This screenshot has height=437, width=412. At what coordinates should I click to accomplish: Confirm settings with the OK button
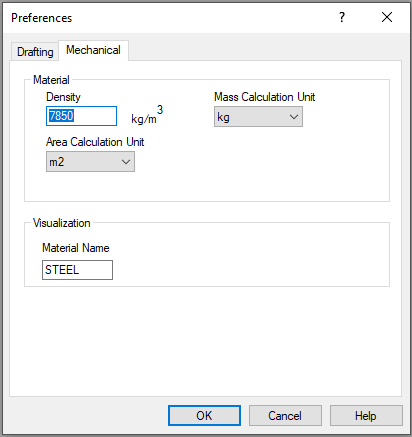[204, 416]
